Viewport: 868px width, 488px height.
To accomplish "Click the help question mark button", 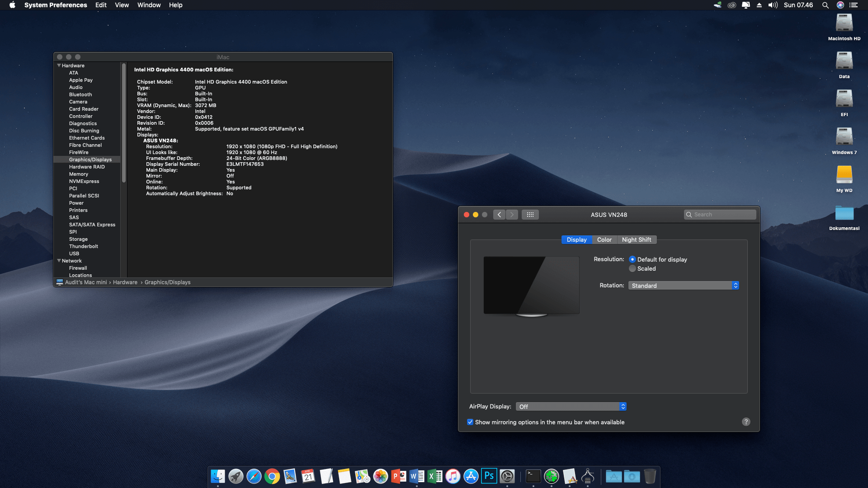I will (746, 422).
